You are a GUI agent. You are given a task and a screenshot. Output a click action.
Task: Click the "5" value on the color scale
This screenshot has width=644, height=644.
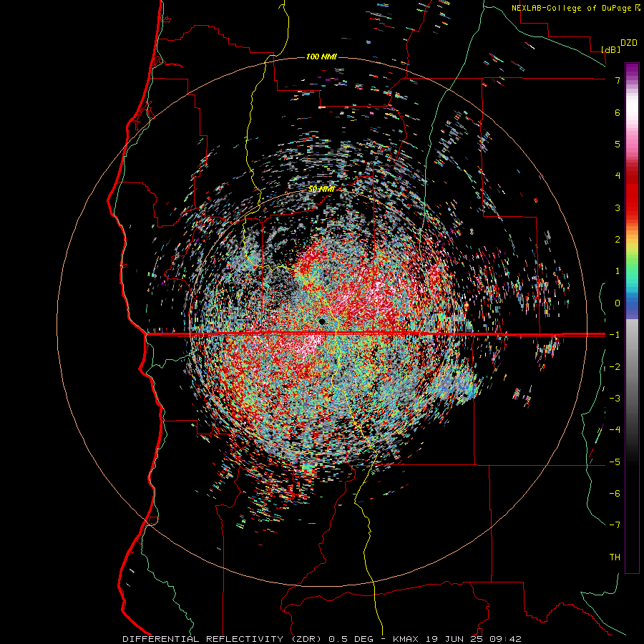(618, 144)
